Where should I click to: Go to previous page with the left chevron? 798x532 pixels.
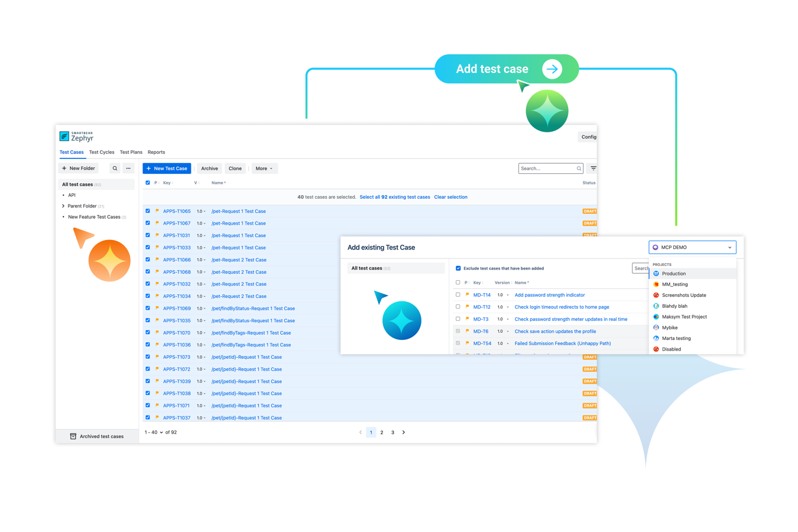pyautogui.click(x=361, y=432)
